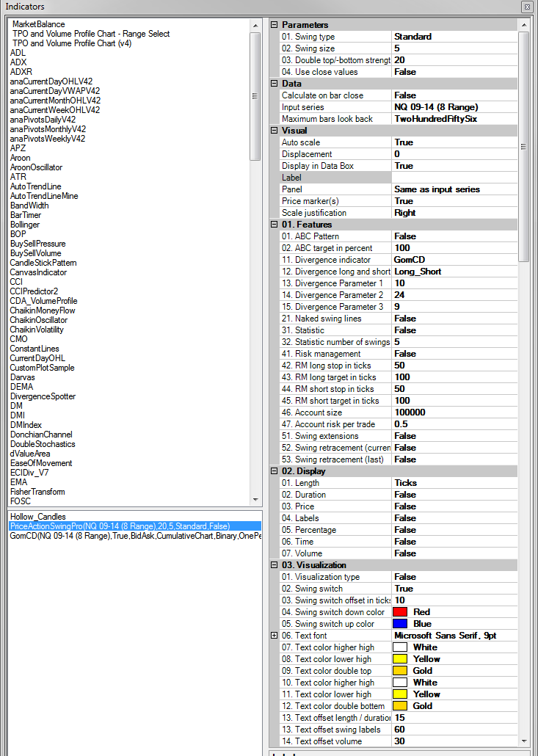
Task: Select AutoTrendLineMine indicator
Action: click(x=44, y=196)
